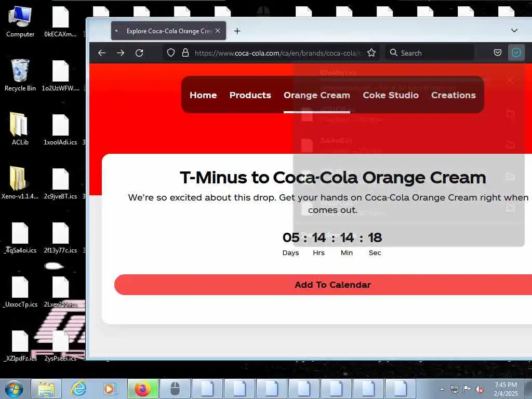This screenshot has height=399, width=532.
Task: Open the taskbar clock showing 7:45 PM
Action: pos(506,389)
